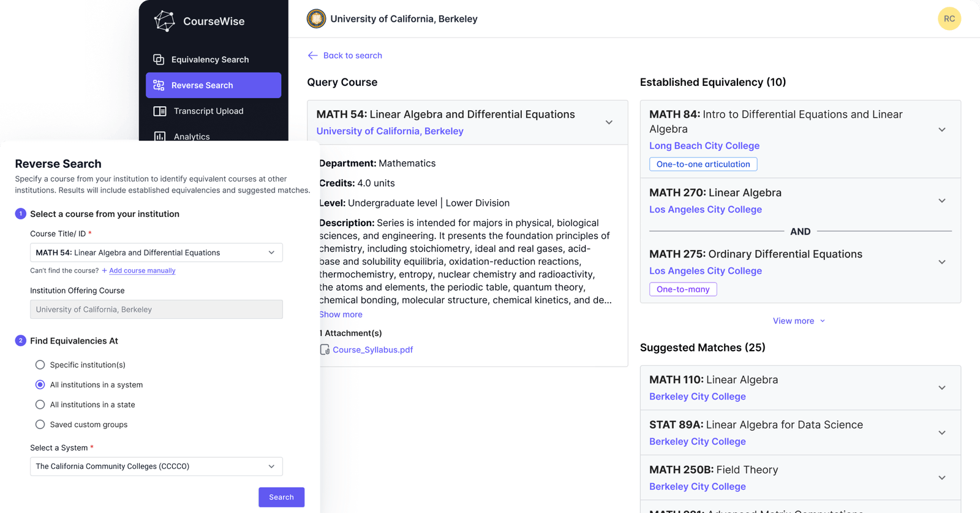This screenshot has height=513, width=980.
Task: Expand STAT 89A suggested match
Action: tap(942, 433)
